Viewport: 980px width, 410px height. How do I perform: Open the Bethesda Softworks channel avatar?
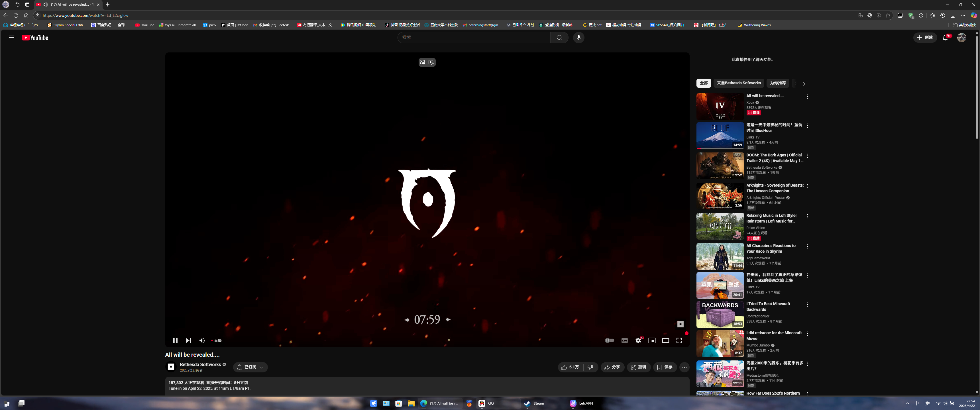pyautogui.click(x=171, y=367)
